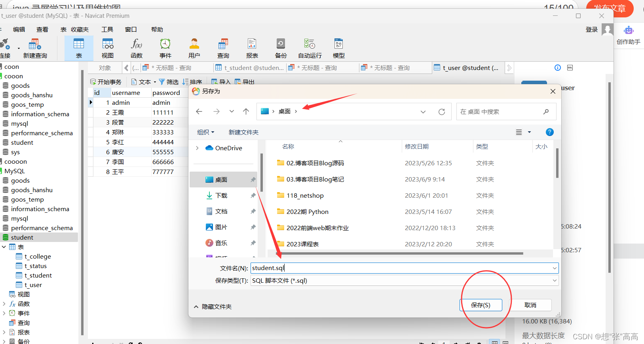Screen dimensions: 644x344
Task: Click the help question mark icon in dialog
Action: point(549,132)
